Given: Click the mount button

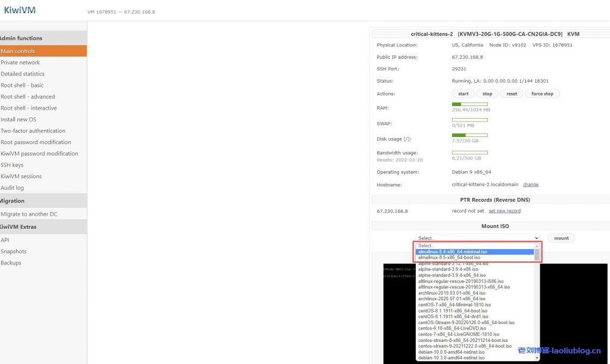Looking at the screenshot, I should 561,238.
